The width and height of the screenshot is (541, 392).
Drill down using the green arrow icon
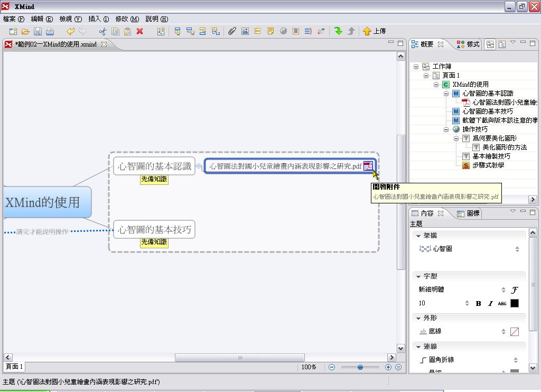(x=338, y=31)
